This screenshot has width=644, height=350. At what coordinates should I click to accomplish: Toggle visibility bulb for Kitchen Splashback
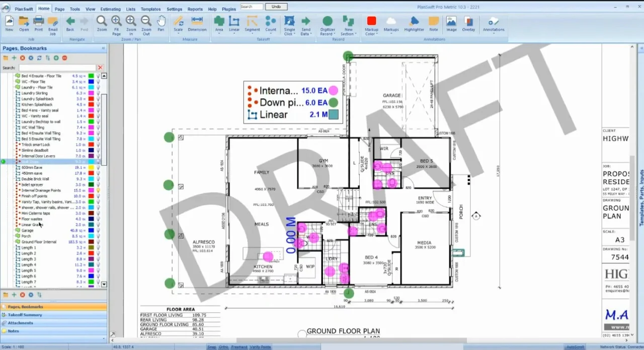pyautogui.click(x=98, y=105)
